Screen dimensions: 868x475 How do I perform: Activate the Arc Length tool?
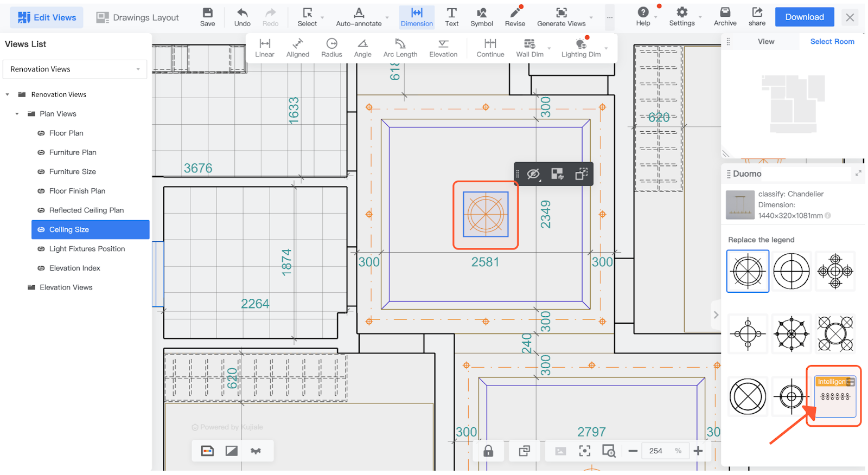400,48
